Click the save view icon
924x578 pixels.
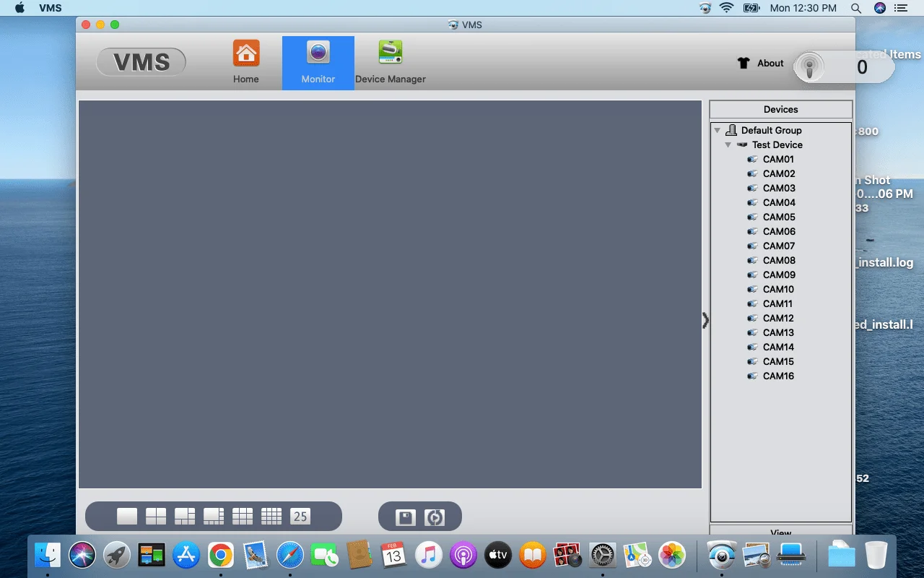(x=405, y=516)
